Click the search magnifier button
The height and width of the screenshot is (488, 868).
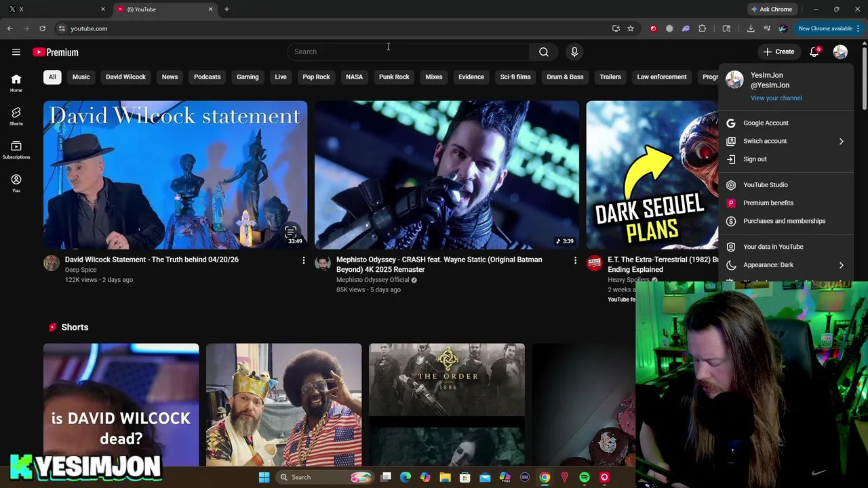pos(544,52)
